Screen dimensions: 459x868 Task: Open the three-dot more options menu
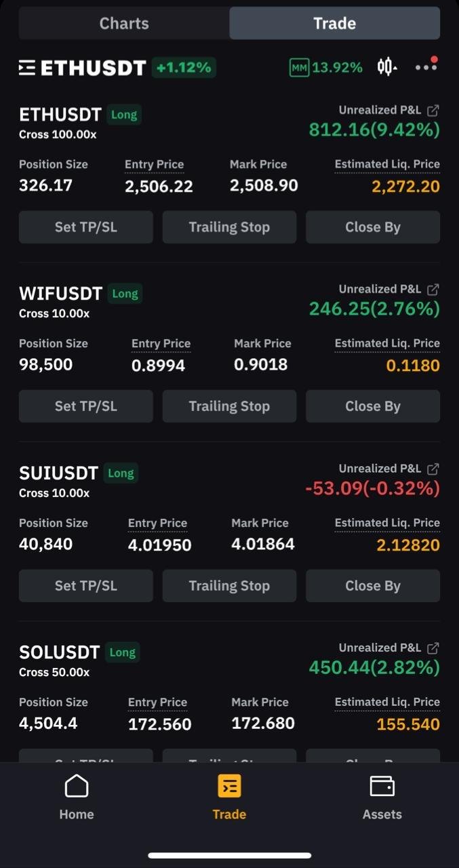(x=426, y=66)
